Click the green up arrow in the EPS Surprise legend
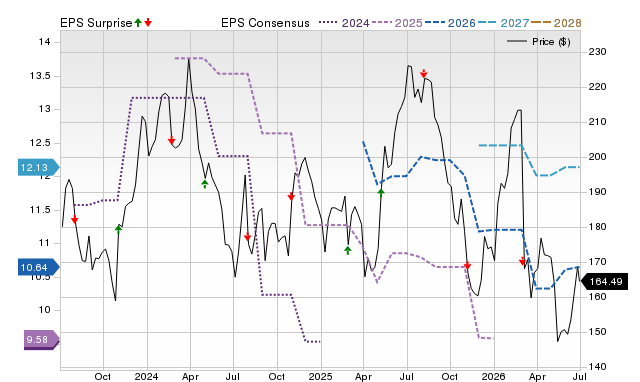The height and width of the screenshot is (382, 640). click(x=138, y=22)
